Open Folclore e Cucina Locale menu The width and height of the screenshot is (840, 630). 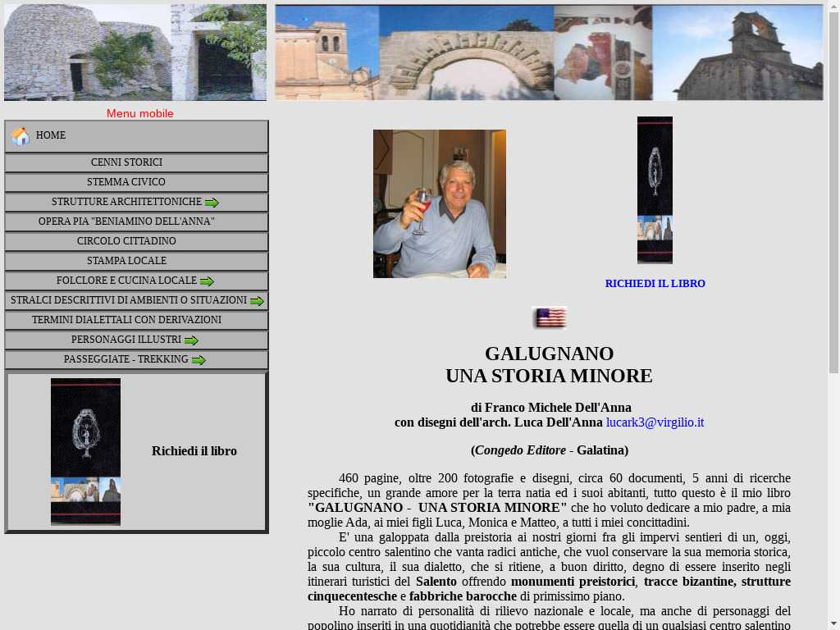pos(136,281)
